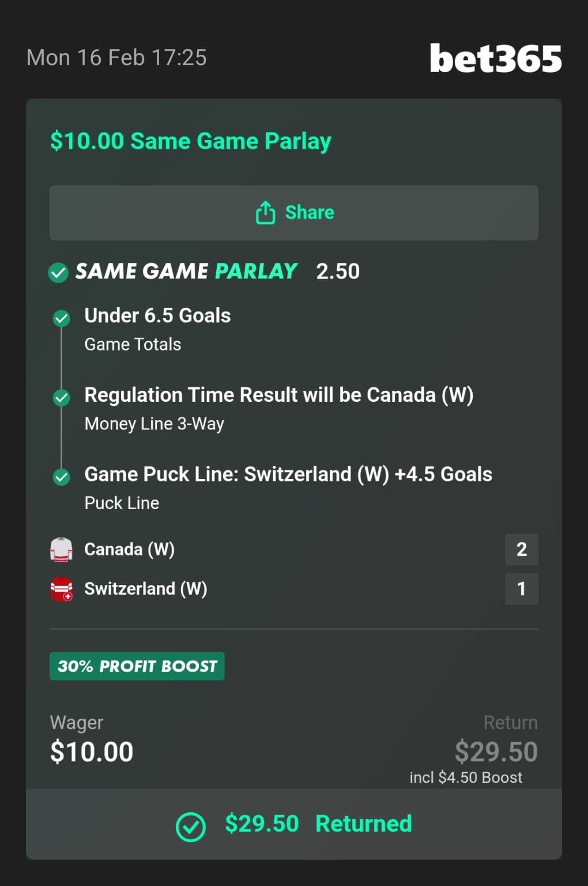The width and height of the screenshot is (588, 886).
Task: Click the checkmark beside Game Puck Line
Action: click(61, 477)
